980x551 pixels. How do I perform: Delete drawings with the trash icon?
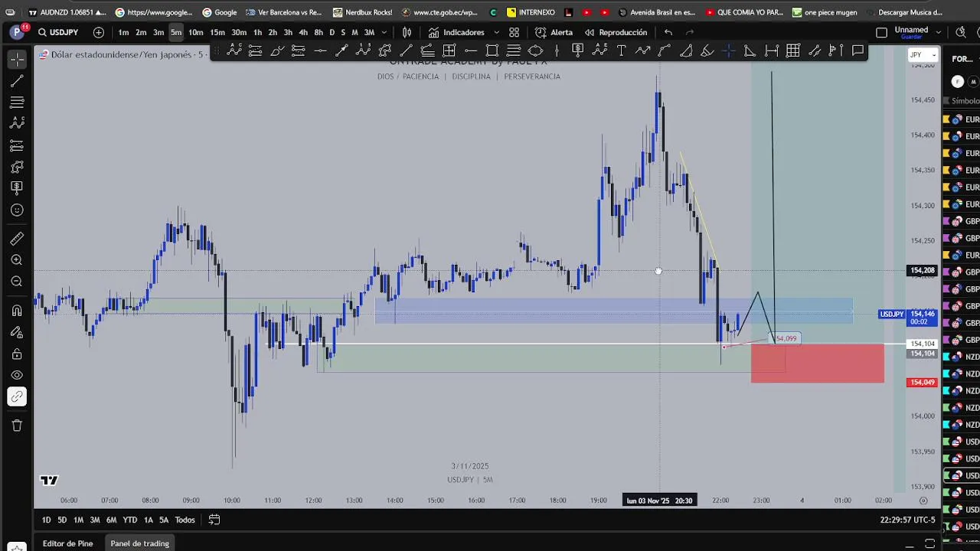pos(17,425)
